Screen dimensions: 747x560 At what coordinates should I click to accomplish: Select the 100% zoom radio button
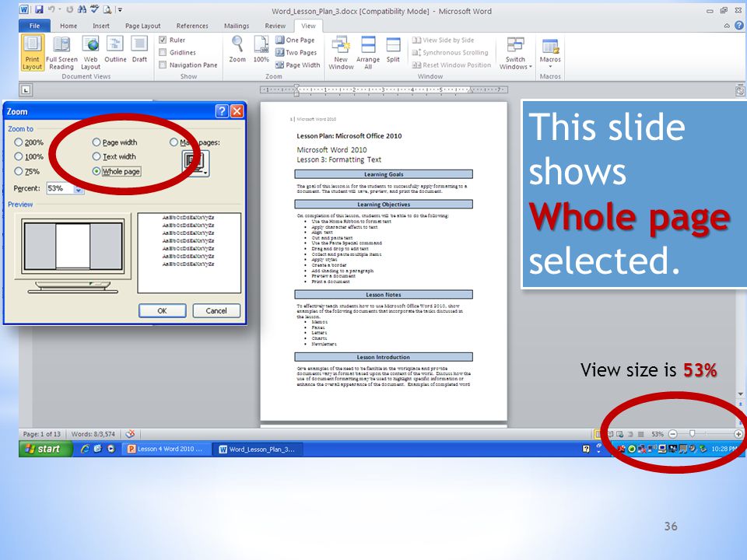pos(18,156)
